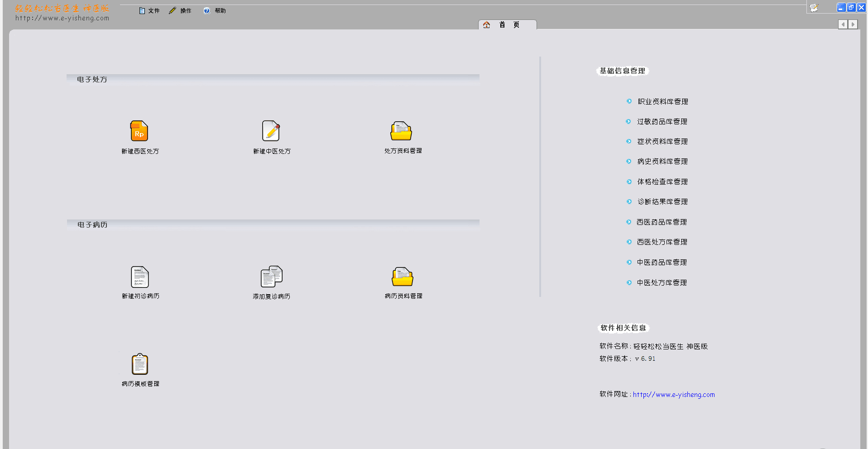Click the 病历模板管理 clipboard icon
This screenshot has width=868, height=449.
click(140, 364)
